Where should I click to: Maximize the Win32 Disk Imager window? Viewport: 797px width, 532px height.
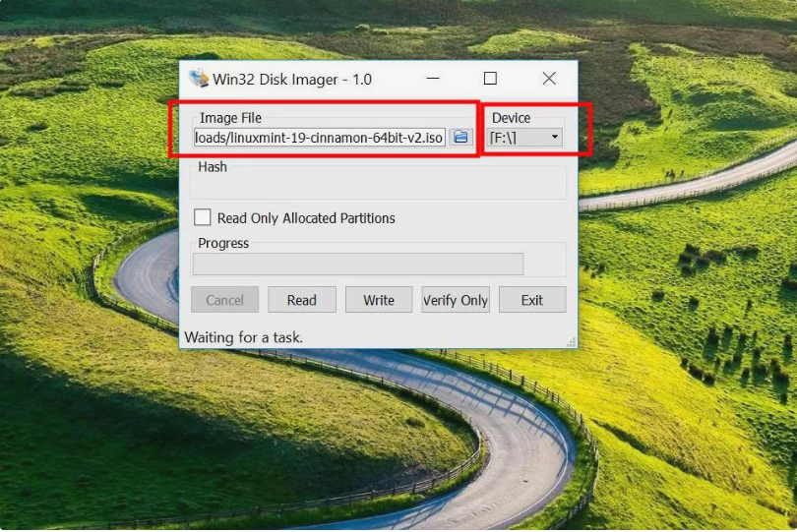point(490,79)
